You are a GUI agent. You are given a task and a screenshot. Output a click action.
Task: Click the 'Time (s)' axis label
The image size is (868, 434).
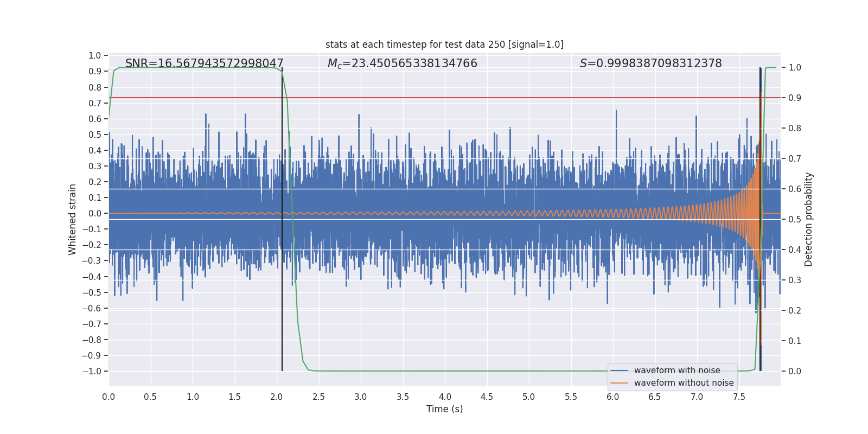(x=444, y=409)
